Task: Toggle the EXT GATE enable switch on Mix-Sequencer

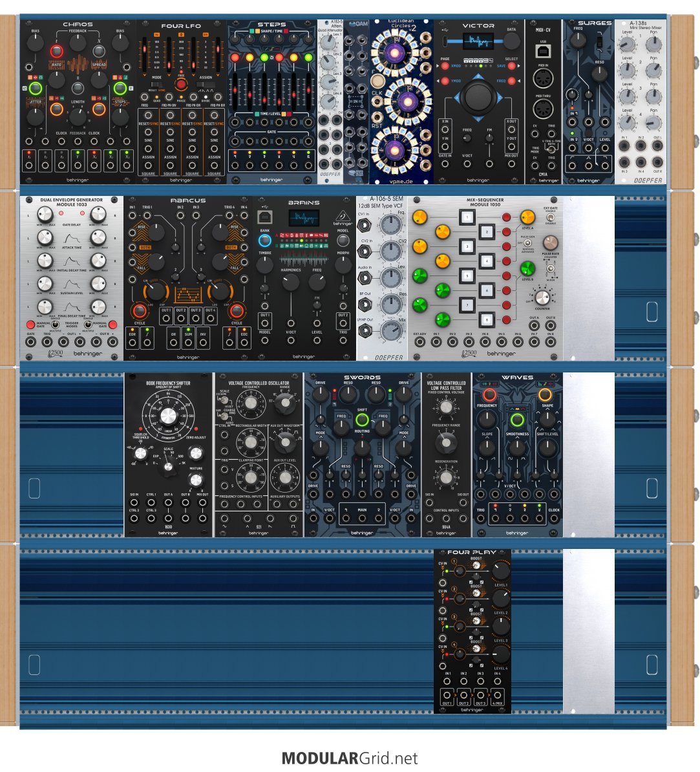Action: pos(550,217)
